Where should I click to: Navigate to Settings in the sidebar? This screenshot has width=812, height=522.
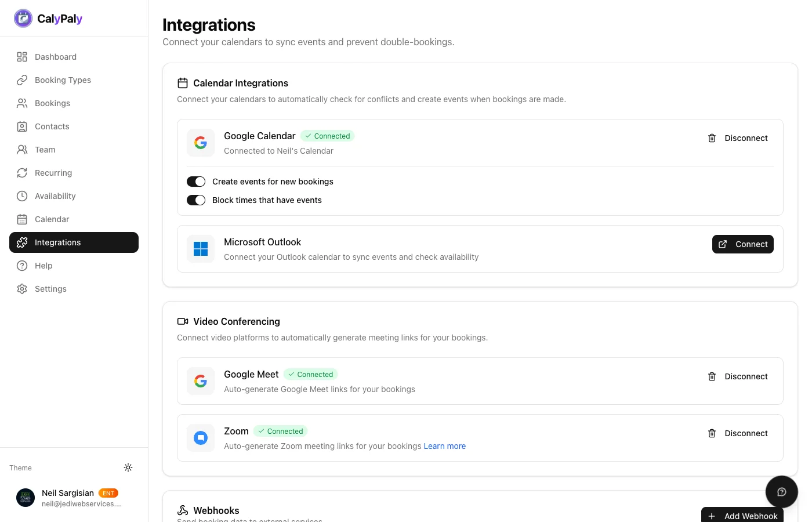[50, 289]
